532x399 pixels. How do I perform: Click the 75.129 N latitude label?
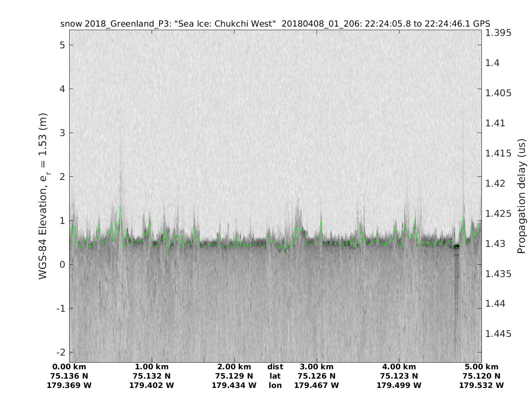tap(234, 376)
